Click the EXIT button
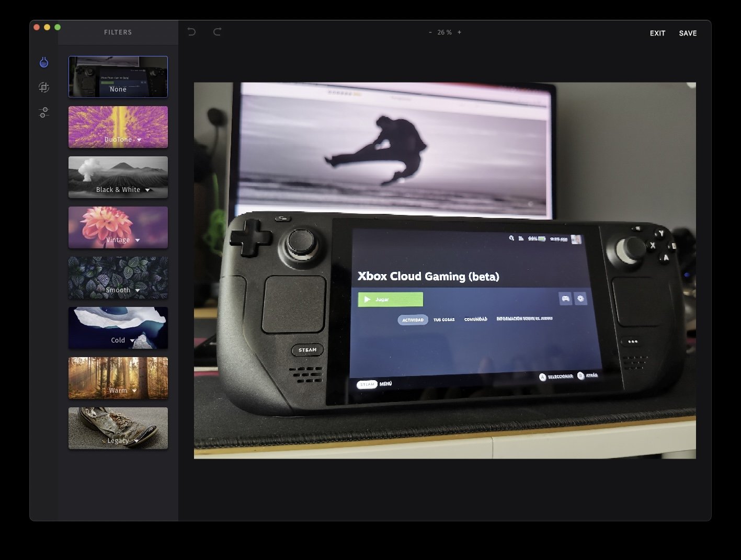741x560 pixels. click(x=657, y=33)
